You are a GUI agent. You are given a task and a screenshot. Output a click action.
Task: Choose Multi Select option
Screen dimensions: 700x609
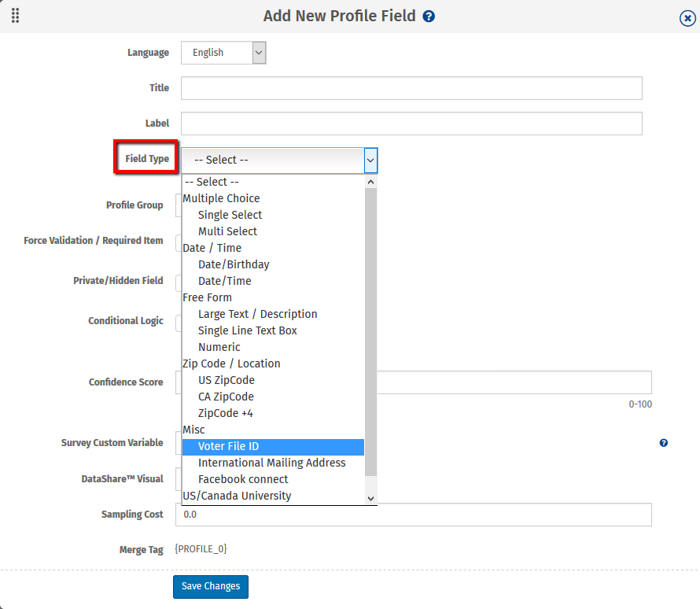pyautogui.click(x=227, y=231)
